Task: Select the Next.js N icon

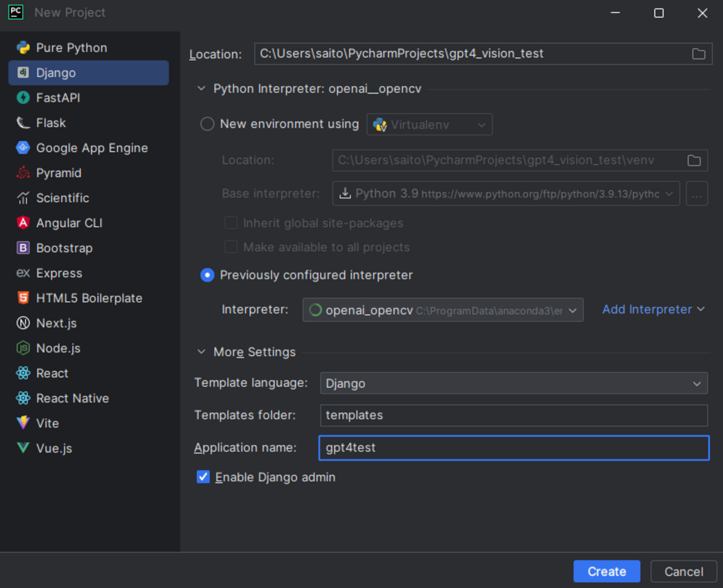Action: 23,323
